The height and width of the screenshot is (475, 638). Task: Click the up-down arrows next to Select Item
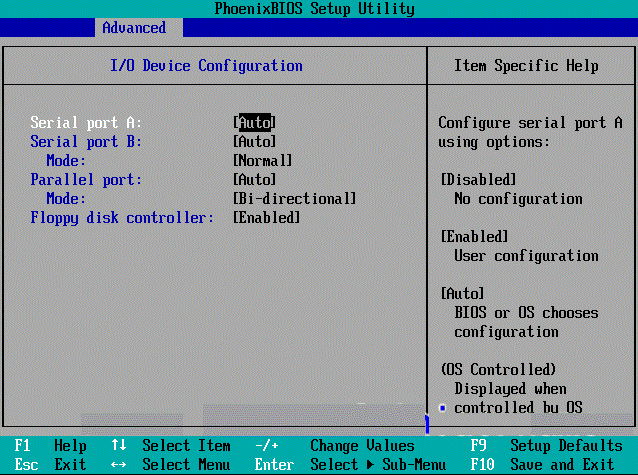click(119, 445)
